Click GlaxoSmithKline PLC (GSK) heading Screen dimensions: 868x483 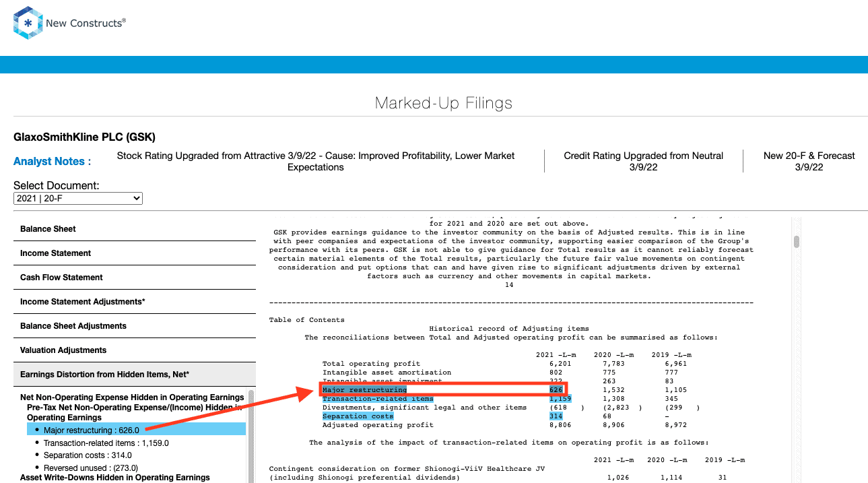click(x=84, y=137)
